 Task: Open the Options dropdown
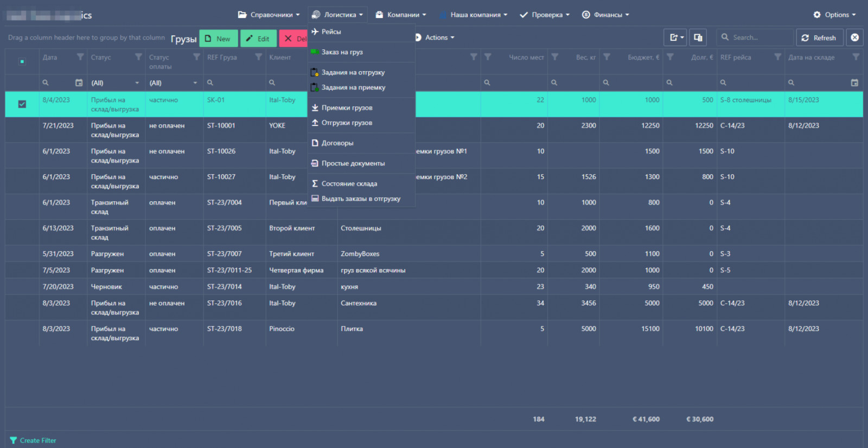834,15
